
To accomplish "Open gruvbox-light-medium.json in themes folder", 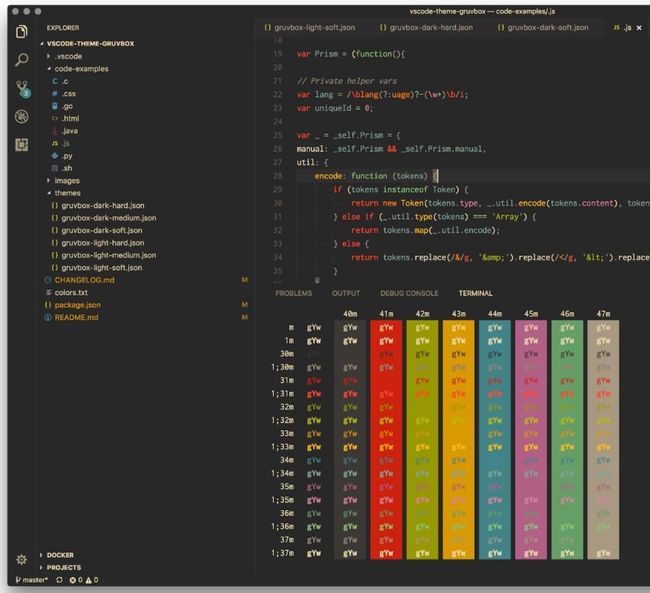I will tap(108, 255).
